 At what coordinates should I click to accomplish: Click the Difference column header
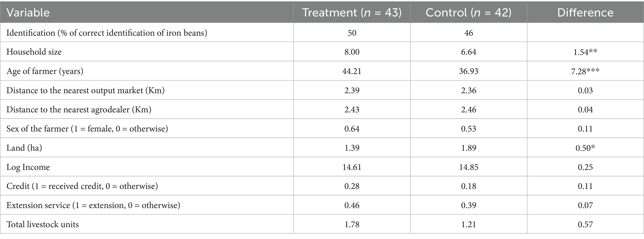585,12
